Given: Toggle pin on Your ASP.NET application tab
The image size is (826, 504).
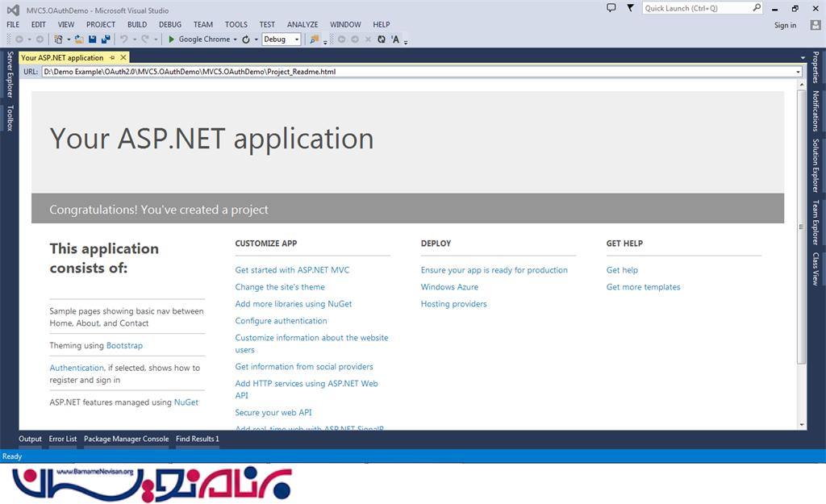Looking at the screenshot, I should pyautogui.click(x=112, y=57).
